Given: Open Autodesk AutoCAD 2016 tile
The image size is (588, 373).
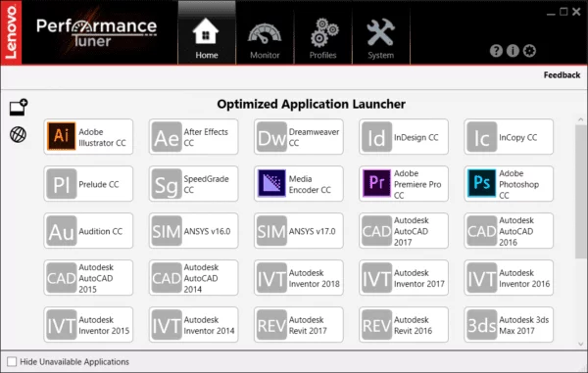Looking at the screenshot, I should tap(509, 231).
